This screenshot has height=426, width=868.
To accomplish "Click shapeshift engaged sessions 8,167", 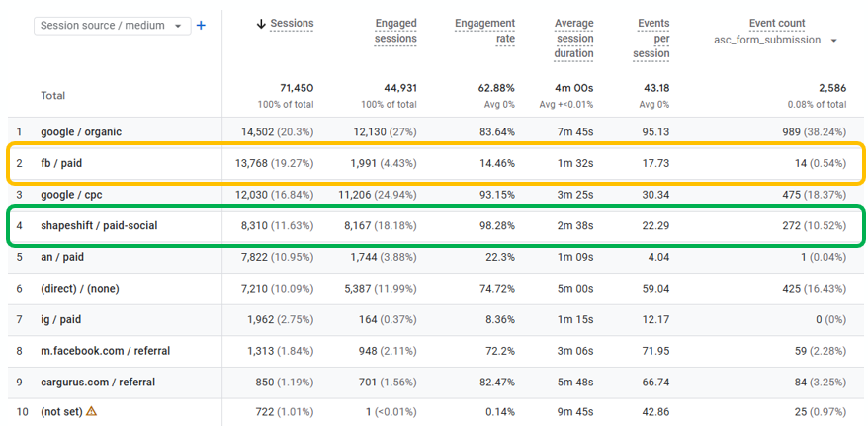I will 358,225.
